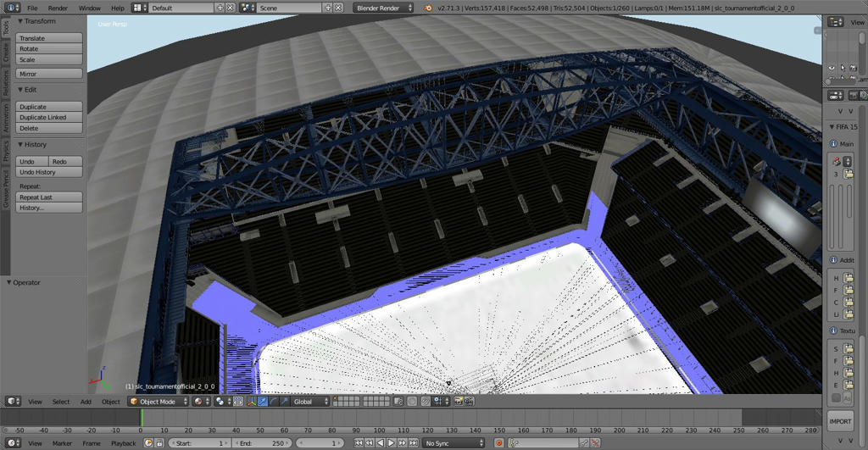Jump to last frame
This screenshot has height=450, width=868.
414,443
